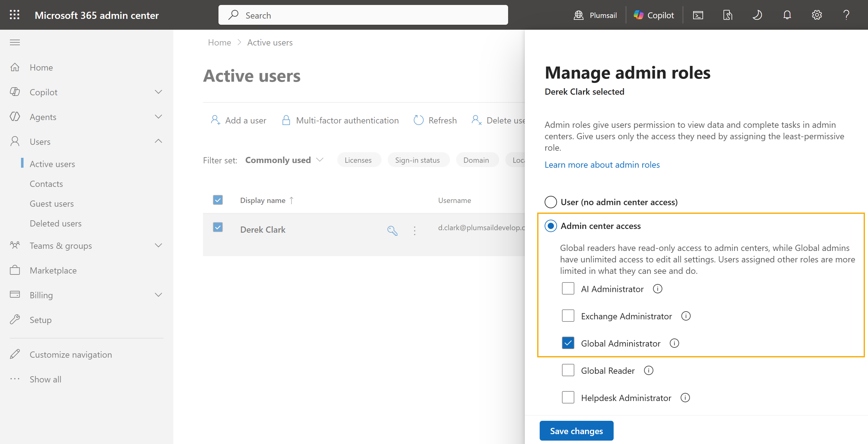Screen dimensions: 868x444
Task: Select User (no admin center access)
Action: [551, 202]
